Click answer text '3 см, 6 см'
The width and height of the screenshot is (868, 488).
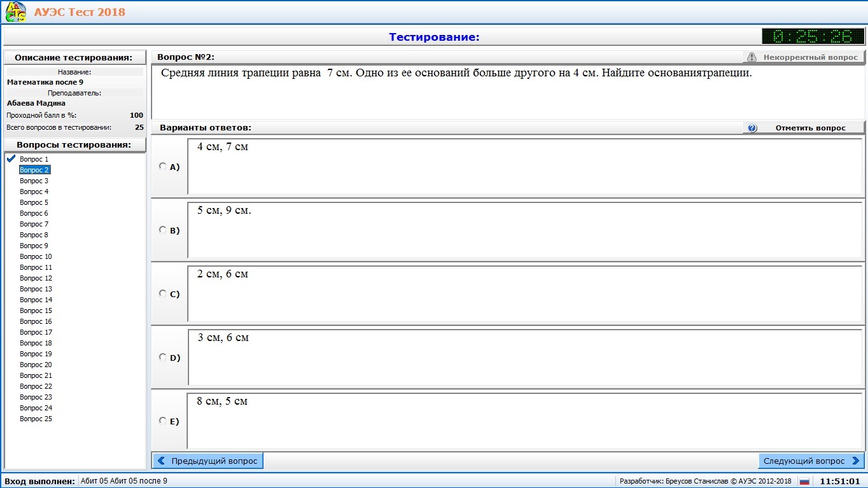[x=223, y=338]
